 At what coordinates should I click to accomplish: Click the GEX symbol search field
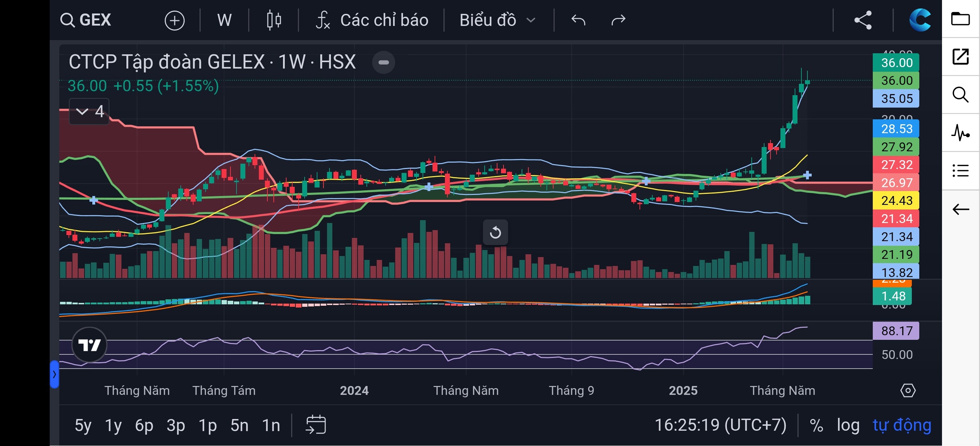86,20
